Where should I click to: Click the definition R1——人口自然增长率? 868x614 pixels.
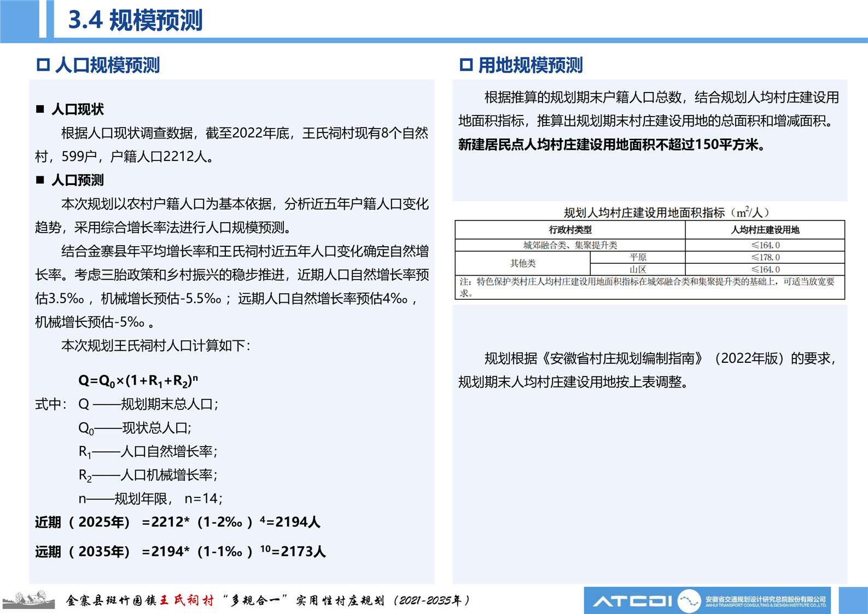click(148, 451)
